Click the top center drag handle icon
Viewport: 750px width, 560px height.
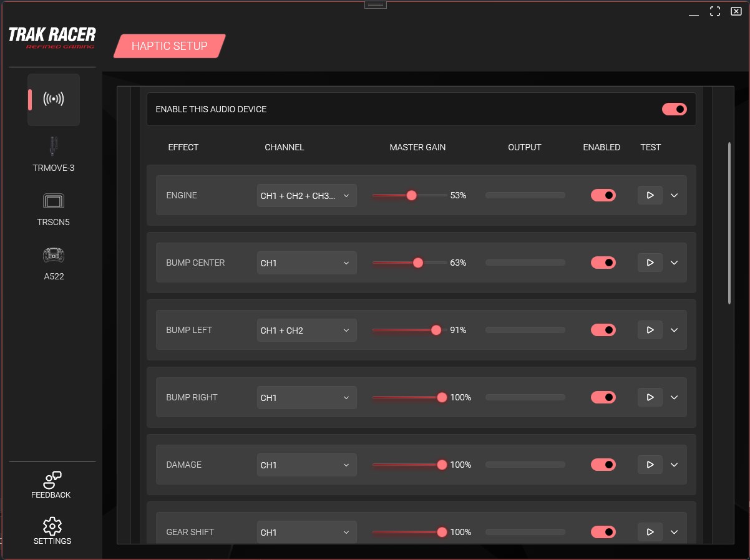(376, 4)
